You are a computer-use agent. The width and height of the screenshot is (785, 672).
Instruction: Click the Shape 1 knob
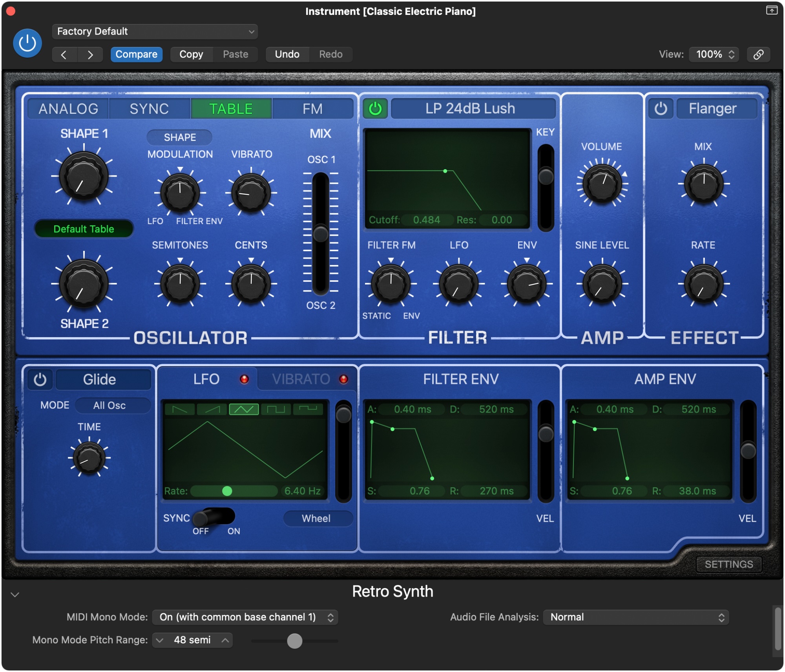pos(84,176)
